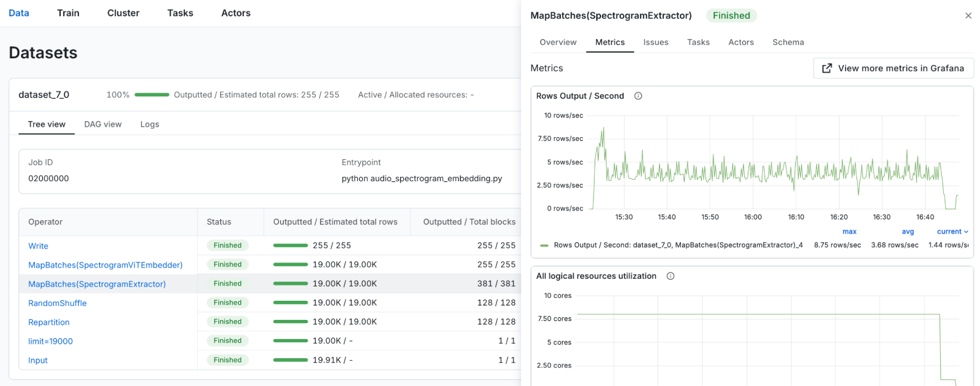Screen dimensions: 980x386
Task: Open the Write operator link
Action: (38, 246)
